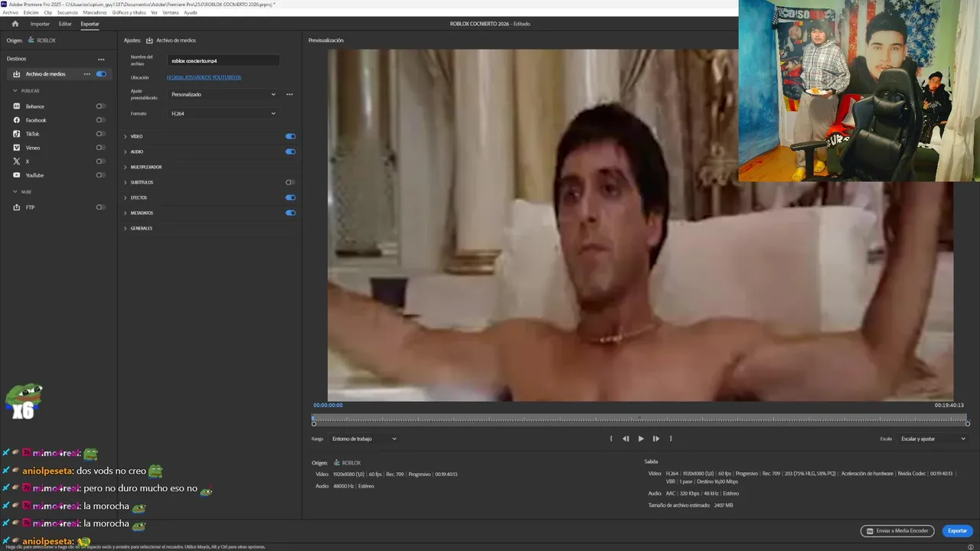Set in point on preview
The height and width of the screenshot is (551, 980).
click(x=611, y=439)
